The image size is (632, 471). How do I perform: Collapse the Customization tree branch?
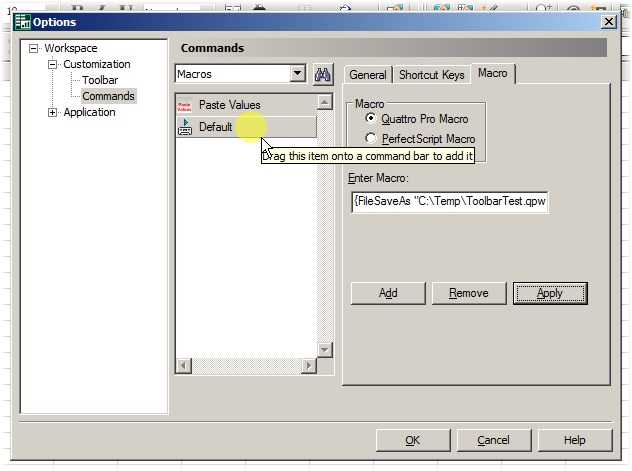pos(53,64)
